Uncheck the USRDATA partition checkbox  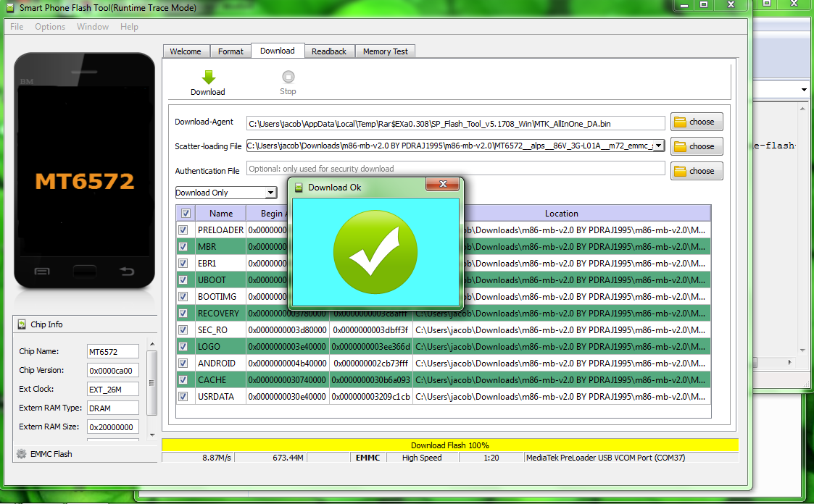point(183,396)
